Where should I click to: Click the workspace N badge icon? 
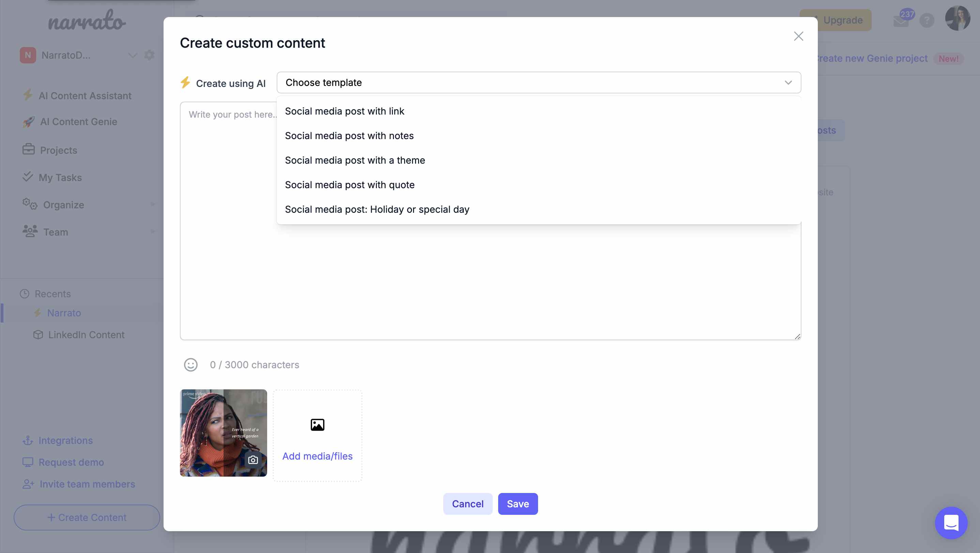click(x=28, y=55)
